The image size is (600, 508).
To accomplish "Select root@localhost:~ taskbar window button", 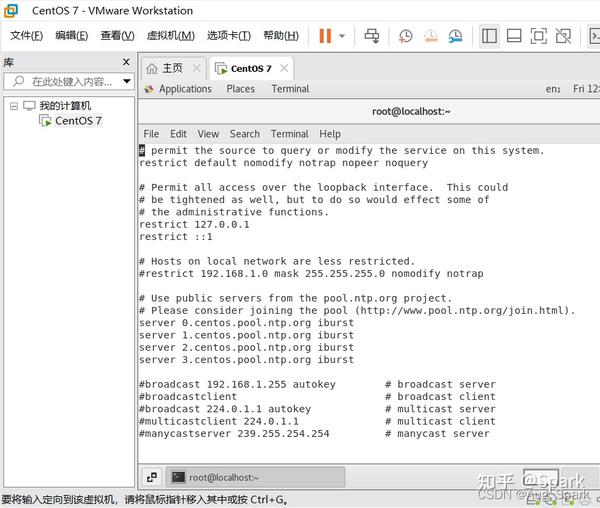I will [x=256, y=477].
